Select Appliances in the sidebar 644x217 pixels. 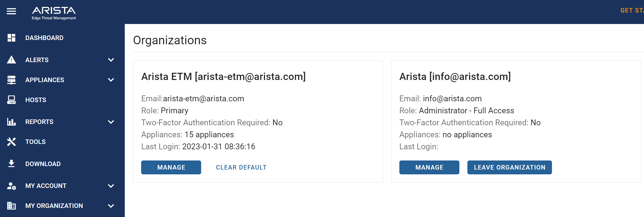click(x=45, y=80)
